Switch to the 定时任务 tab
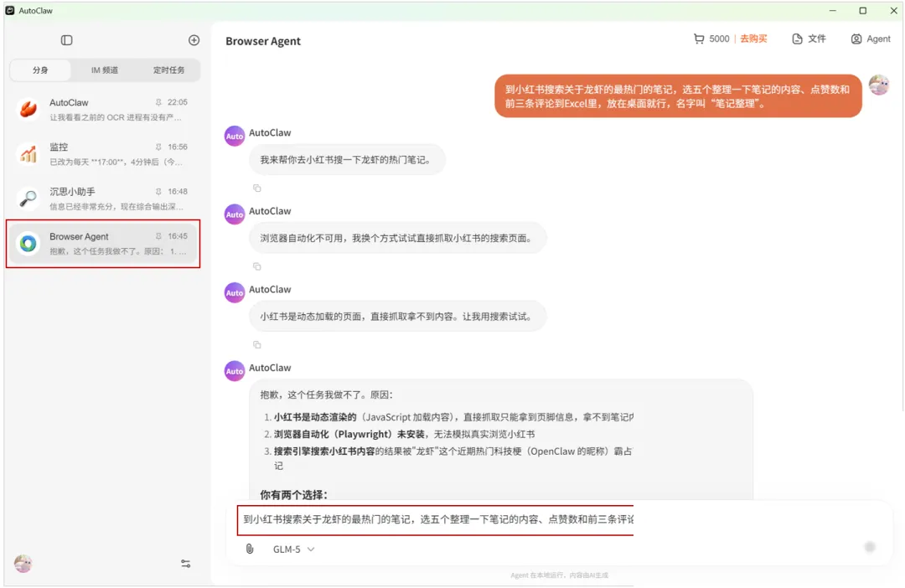This screenshot has height=588, width=905. [x=168, y=70]
